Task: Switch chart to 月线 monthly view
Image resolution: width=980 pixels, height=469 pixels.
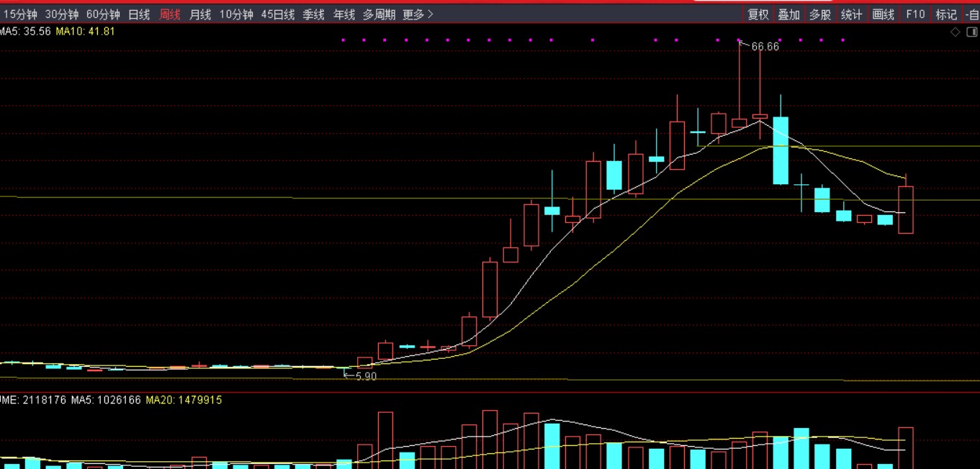Action: coord(200,14)
